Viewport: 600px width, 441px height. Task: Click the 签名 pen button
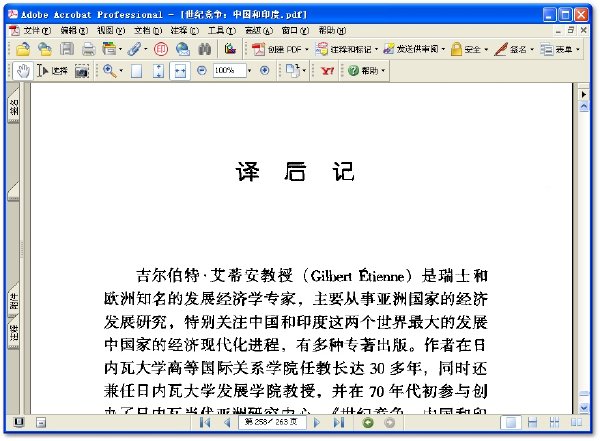510,49
